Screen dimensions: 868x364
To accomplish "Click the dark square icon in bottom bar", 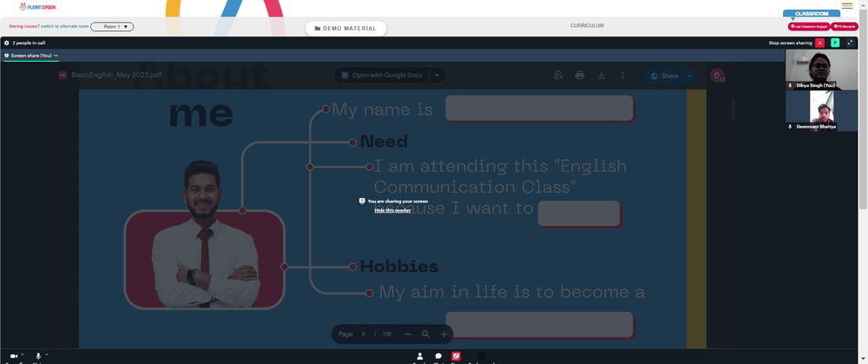I will (x=481, y=356).
